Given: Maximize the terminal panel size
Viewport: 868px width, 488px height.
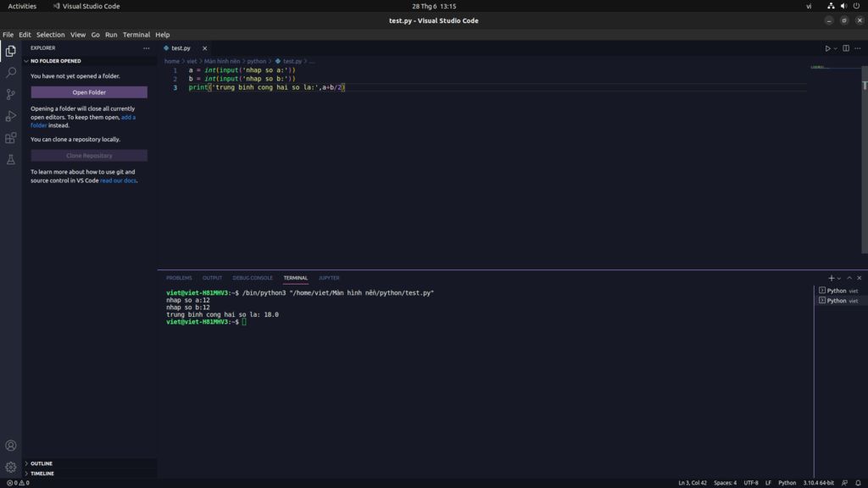Looking at the screenshot, I should [x=849, y=278].
